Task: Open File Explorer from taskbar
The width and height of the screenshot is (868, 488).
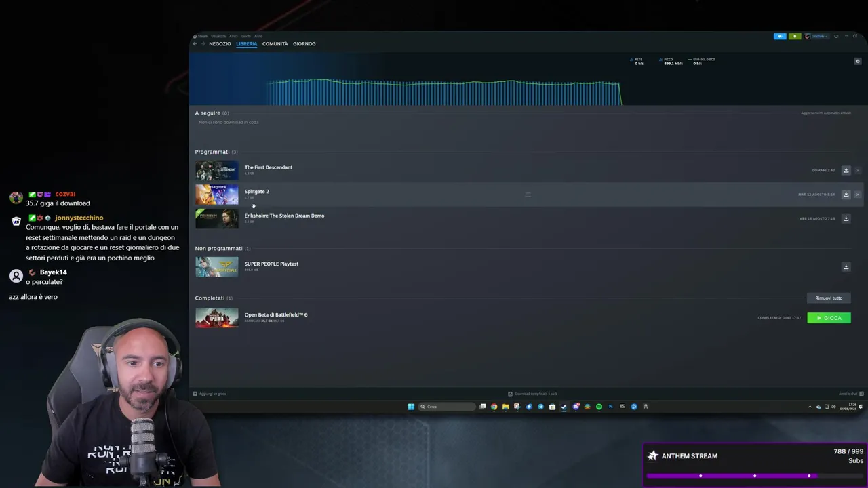Action: tap(505, 407)
